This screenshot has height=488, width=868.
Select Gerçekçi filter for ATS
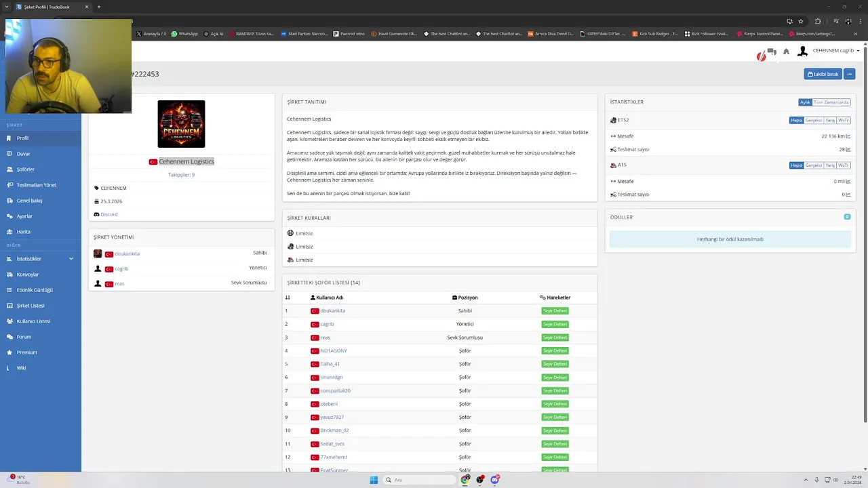[814, 165]
